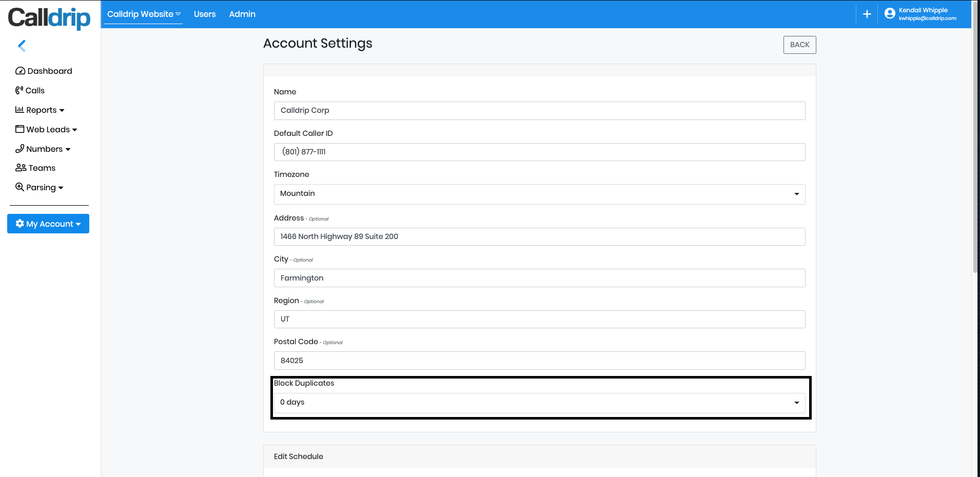Open the Dashboard page
The width and height of the screenshot is (980, 477).
(x=44, y=71)
